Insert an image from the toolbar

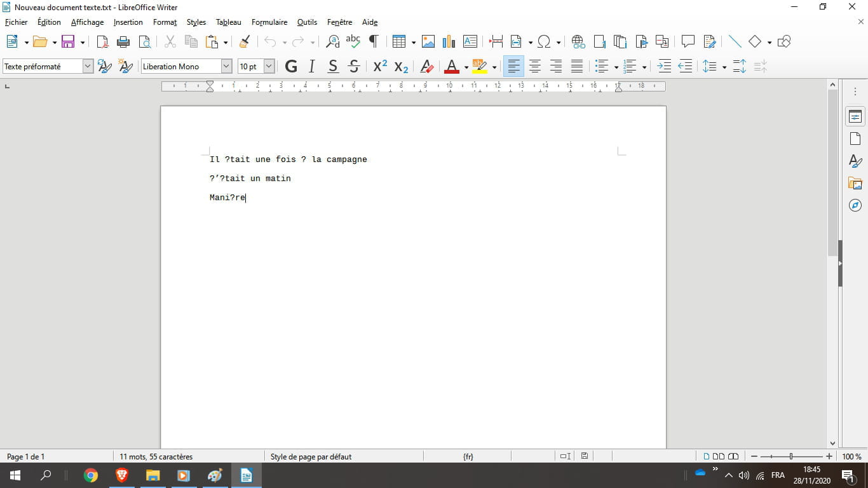[x=428, y=42]
